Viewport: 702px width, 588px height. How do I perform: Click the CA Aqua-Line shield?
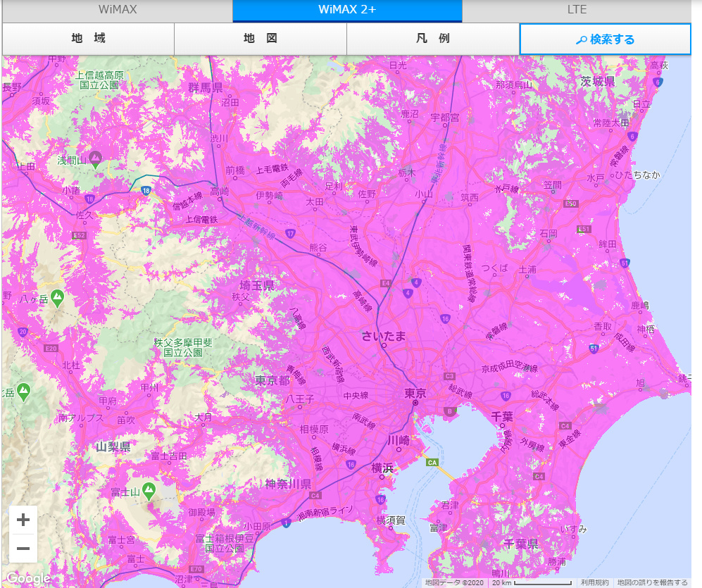tap(432, 463)
